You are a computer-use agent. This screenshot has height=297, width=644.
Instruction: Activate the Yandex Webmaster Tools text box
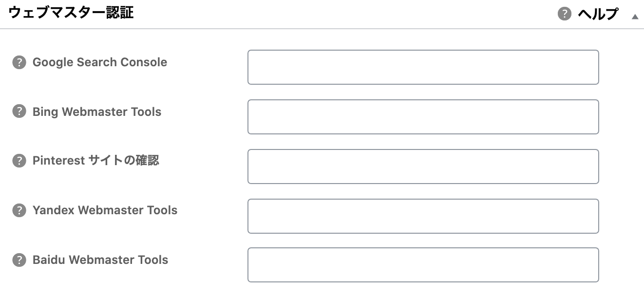coord(423,216)
